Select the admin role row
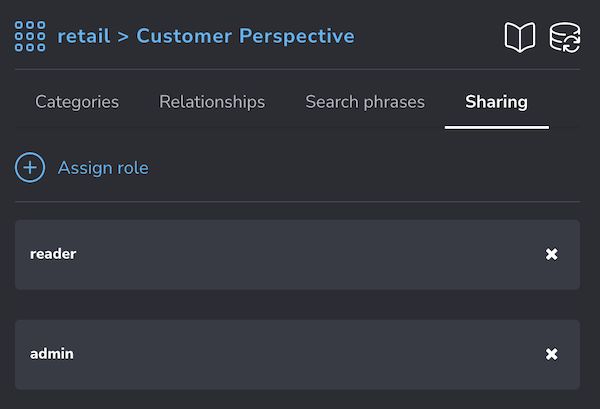 click(x=297, y=355)
